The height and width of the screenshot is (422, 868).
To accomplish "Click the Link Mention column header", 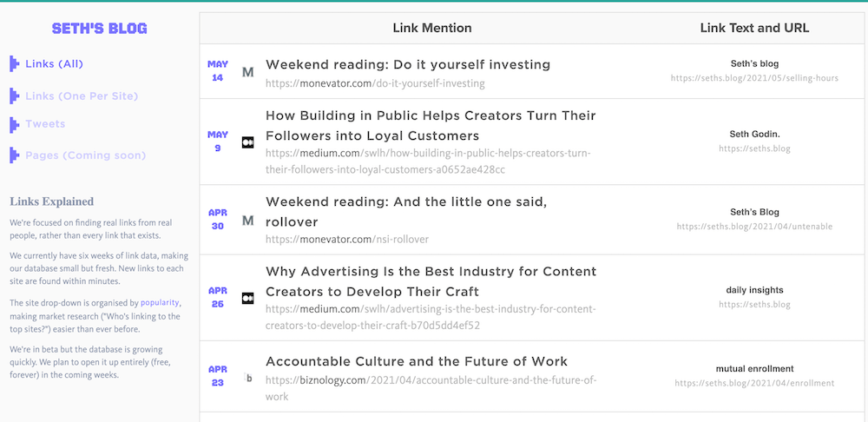I will [432, 29].
